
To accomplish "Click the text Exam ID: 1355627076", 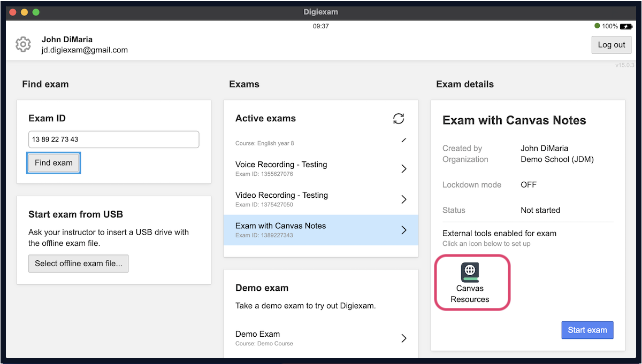I will 264,174.
